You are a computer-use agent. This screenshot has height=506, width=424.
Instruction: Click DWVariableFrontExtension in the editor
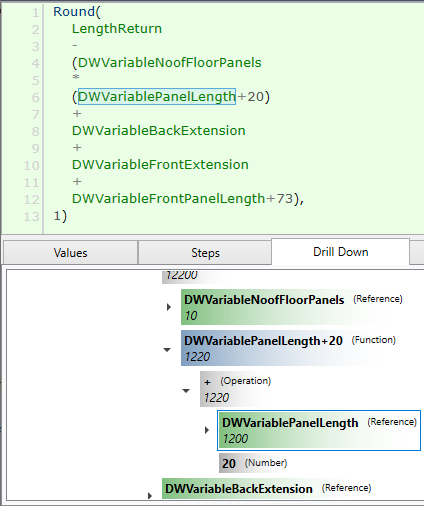click(160, 165)
